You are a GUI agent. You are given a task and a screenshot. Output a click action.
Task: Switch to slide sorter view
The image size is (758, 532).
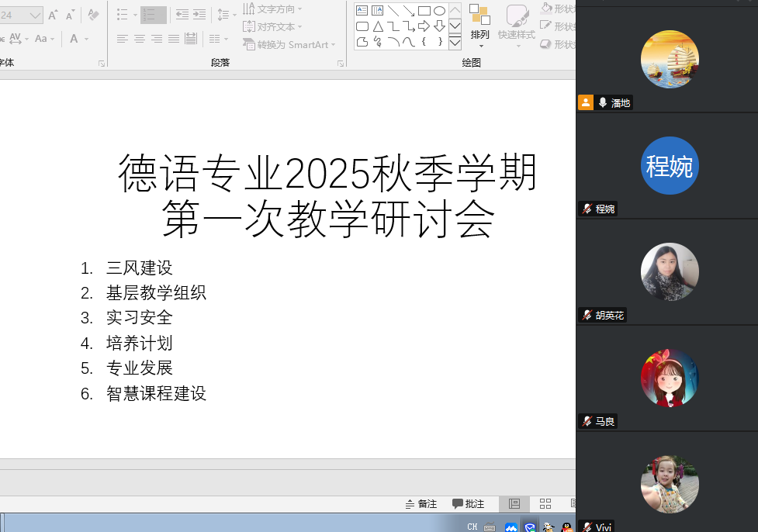tap(545, 504)
